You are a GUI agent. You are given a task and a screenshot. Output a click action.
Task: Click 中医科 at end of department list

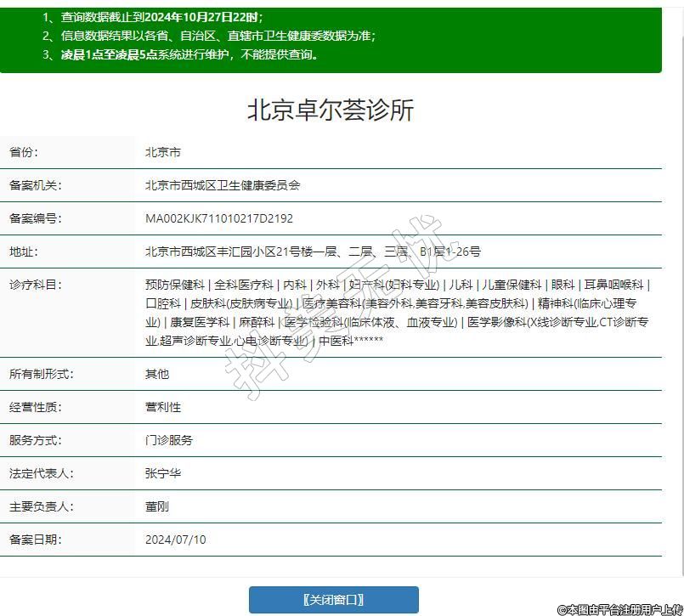336,341
